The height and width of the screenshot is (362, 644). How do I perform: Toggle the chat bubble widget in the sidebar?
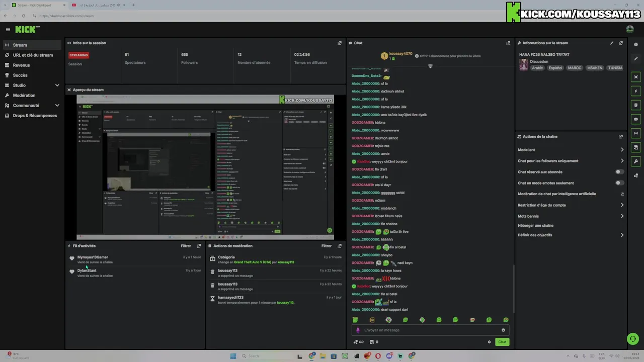(x=636, y=119)
